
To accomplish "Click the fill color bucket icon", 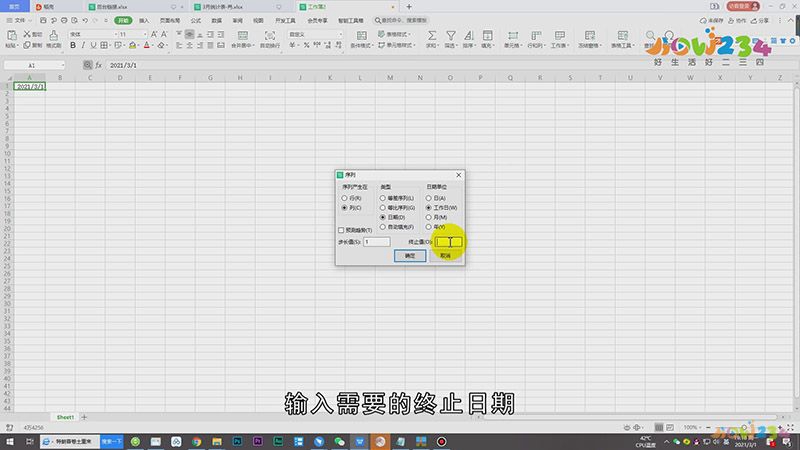I will (x=133, y=45).
